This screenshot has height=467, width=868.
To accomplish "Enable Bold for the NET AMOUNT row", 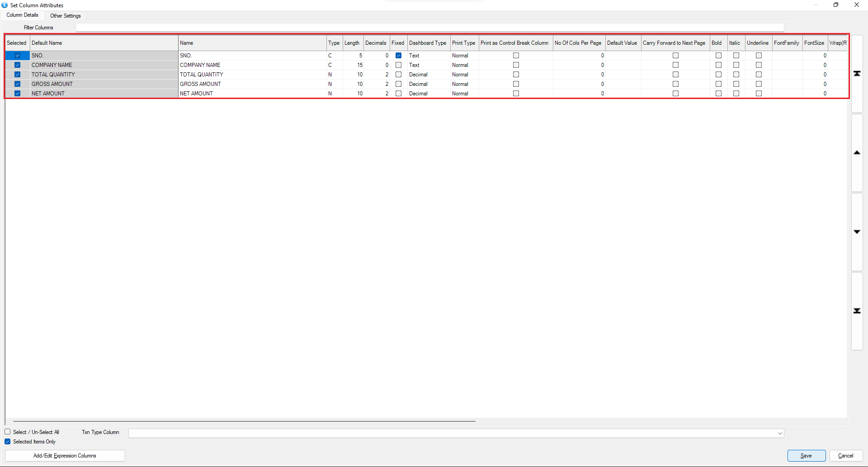I will pos(718,94).
